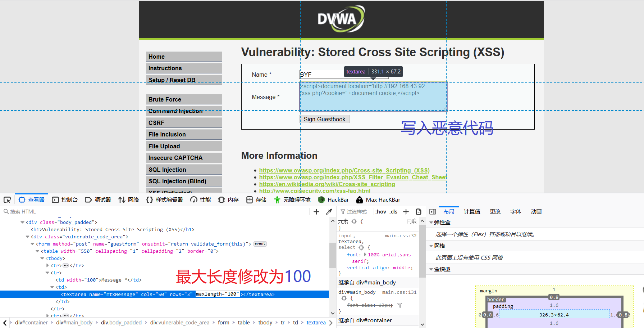
Task: Click the DVWA logo
Action: pos(341,19)
